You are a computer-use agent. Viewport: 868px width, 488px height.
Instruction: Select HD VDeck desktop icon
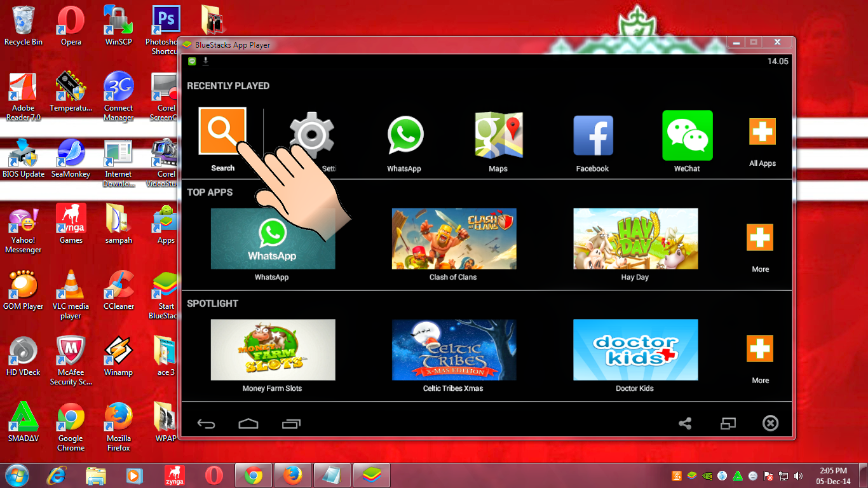(24, 356)
